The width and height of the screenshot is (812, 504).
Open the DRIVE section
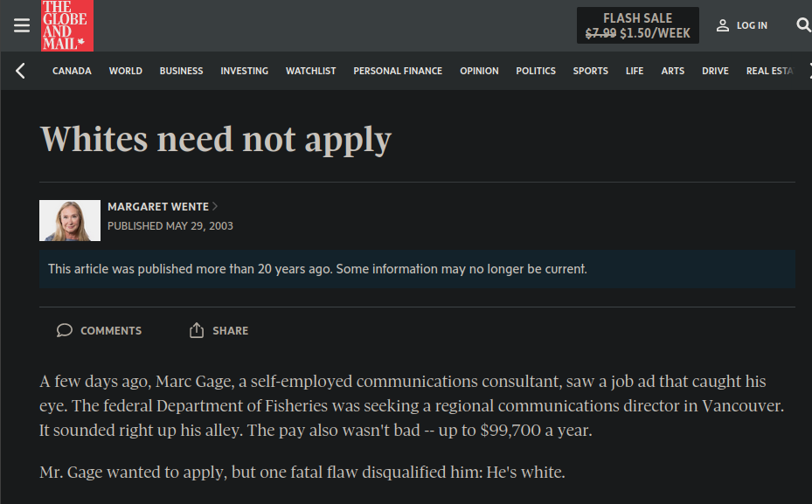click(715, 71)
